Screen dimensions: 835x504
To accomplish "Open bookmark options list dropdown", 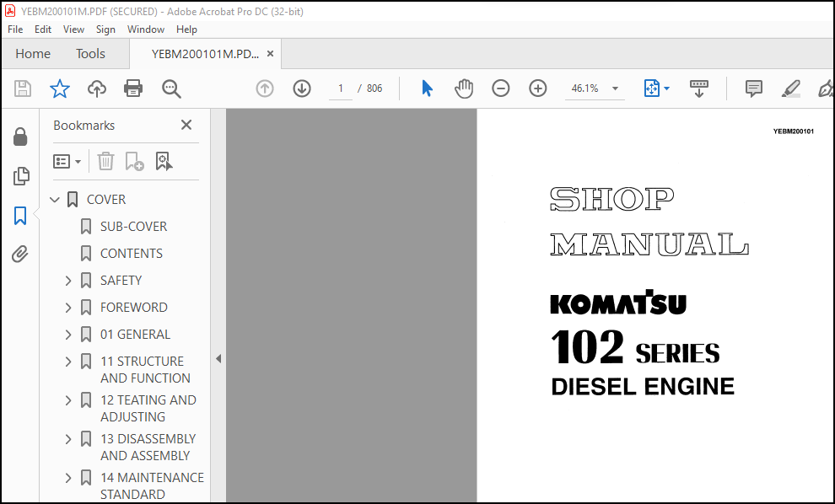I will (67, 161).
